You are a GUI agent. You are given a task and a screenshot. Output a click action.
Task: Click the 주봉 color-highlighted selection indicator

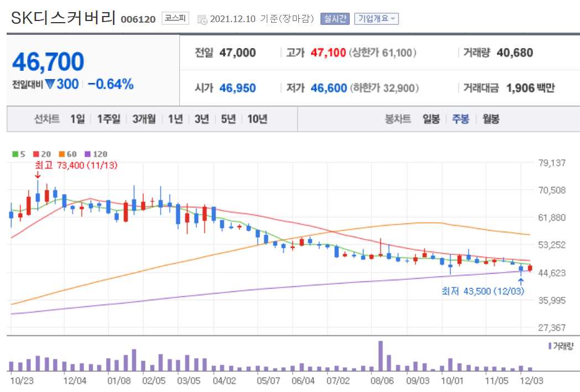pyautogui.click(x=462, y=118)
